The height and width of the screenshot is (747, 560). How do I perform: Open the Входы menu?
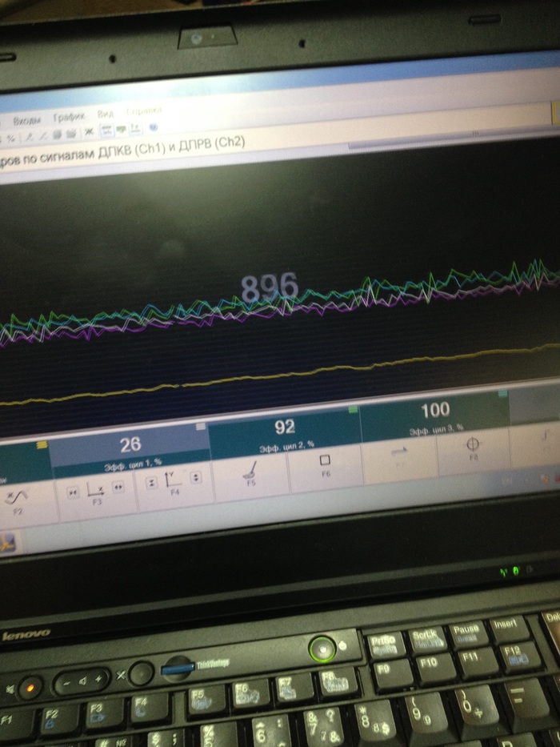point(26,120)
